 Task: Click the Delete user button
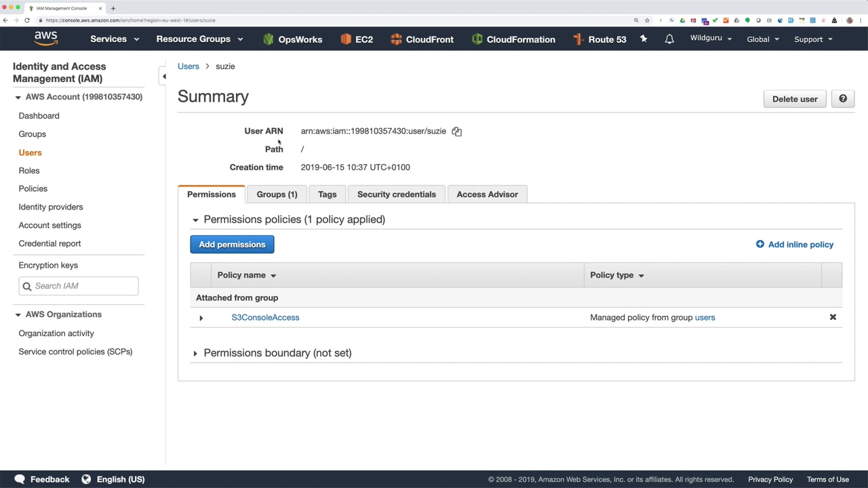coord(795,99)
